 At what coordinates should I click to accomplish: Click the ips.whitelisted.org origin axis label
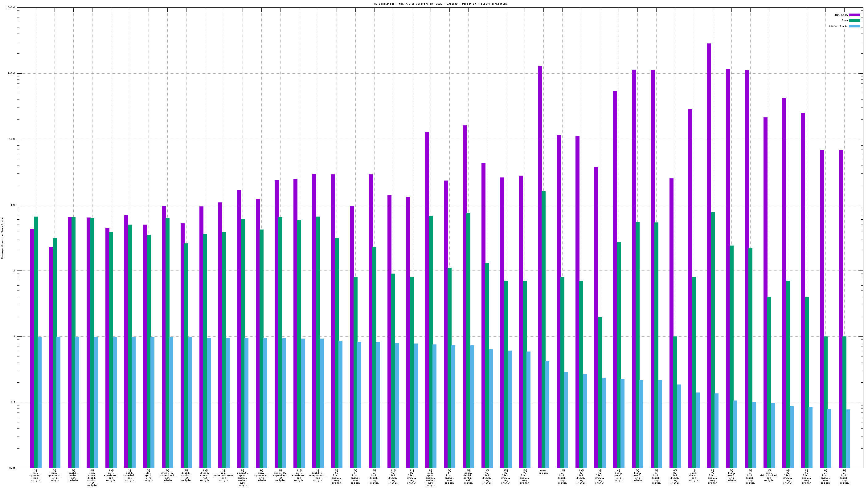(x=769, y=475)
